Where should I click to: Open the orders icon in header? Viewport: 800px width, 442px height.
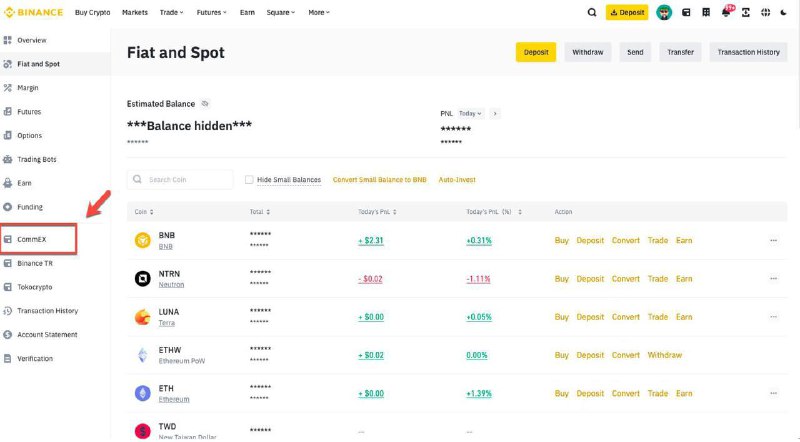[x=706, y=12]
